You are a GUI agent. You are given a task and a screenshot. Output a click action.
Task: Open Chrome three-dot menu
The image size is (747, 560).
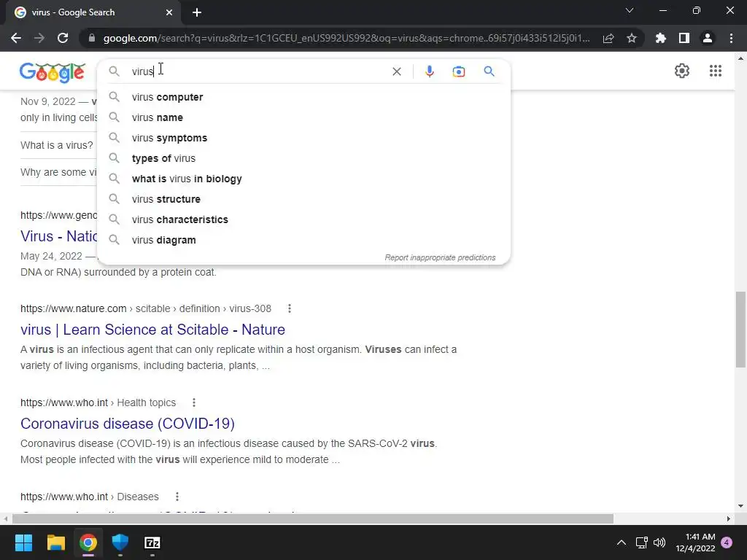point(731,38)
